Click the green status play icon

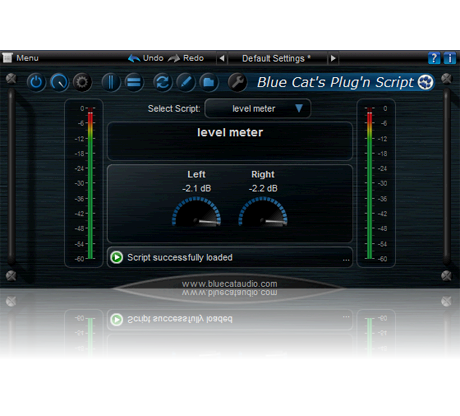coord(117,257)
